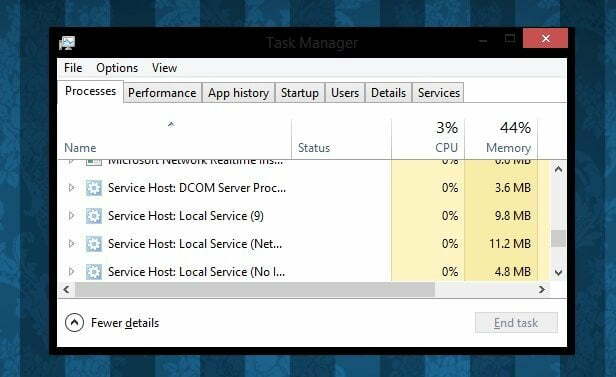This screenshot has width=616, height=377.
Task: Expand Service Host: Local Service (9)
Action: (71, 216)
